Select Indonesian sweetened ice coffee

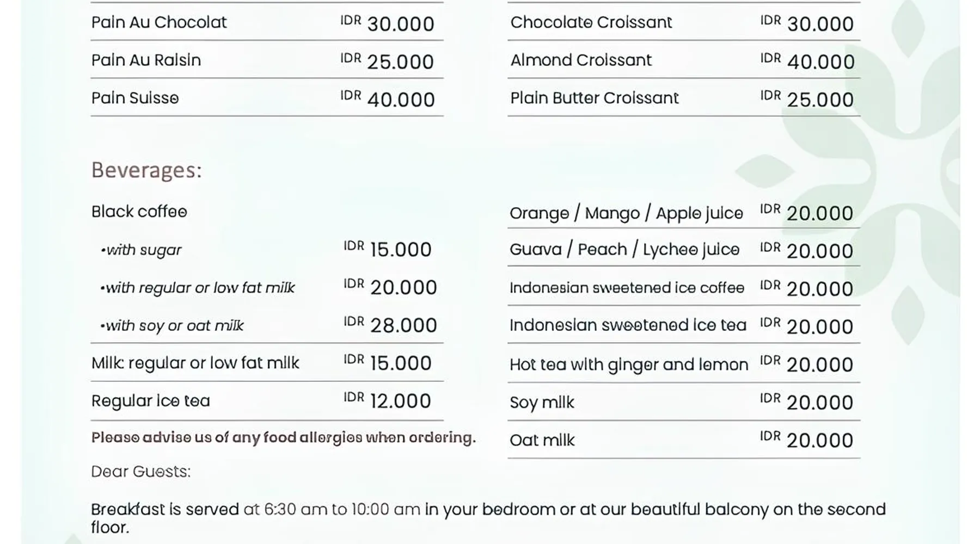(627, 288)
